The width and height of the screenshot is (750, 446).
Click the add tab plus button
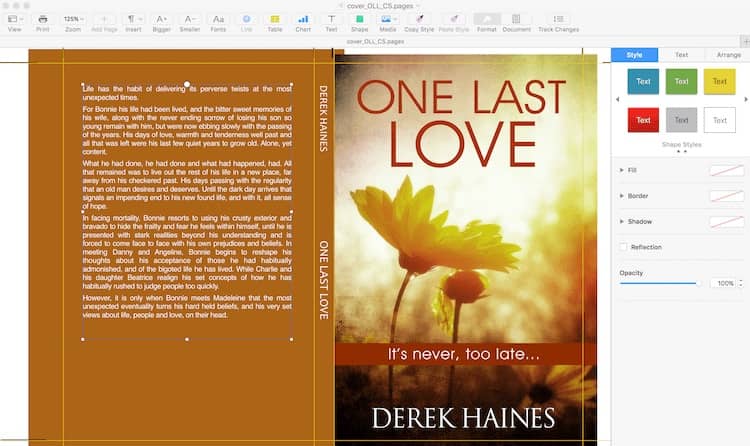pyautogui.click(x=745, y=42)
